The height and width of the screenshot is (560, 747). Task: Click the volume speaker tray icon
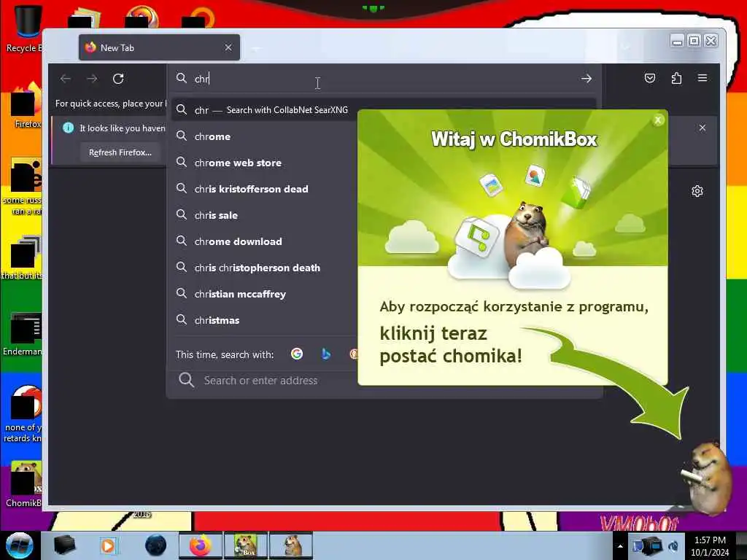coord(674,546)
